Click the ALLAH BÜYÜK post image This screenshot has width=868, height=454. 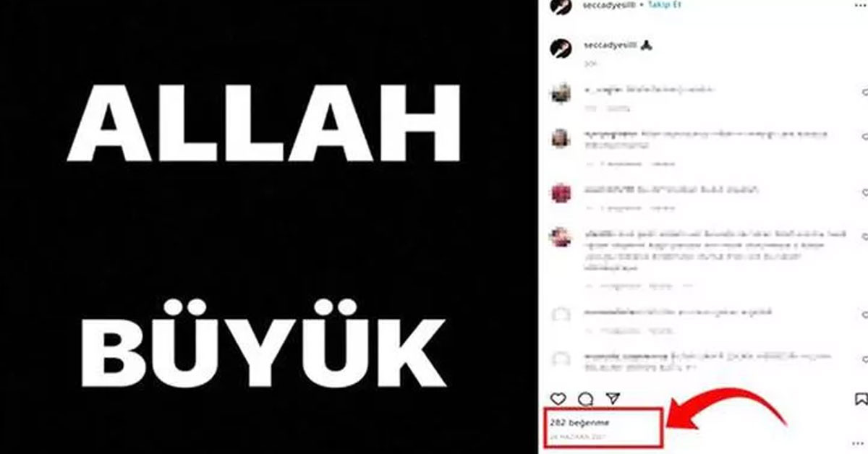pyautogui.click(x=268, y=227)
